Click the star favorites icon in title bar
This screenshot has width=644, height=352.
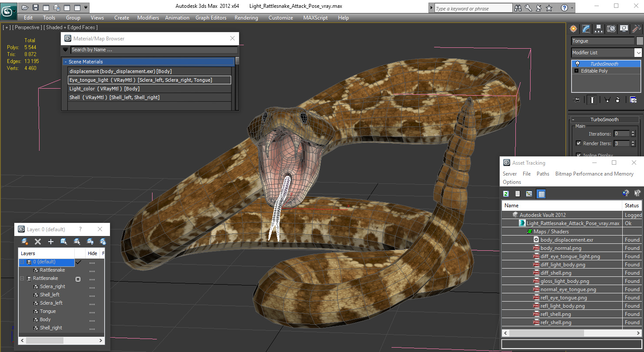[x=549, y=8]
